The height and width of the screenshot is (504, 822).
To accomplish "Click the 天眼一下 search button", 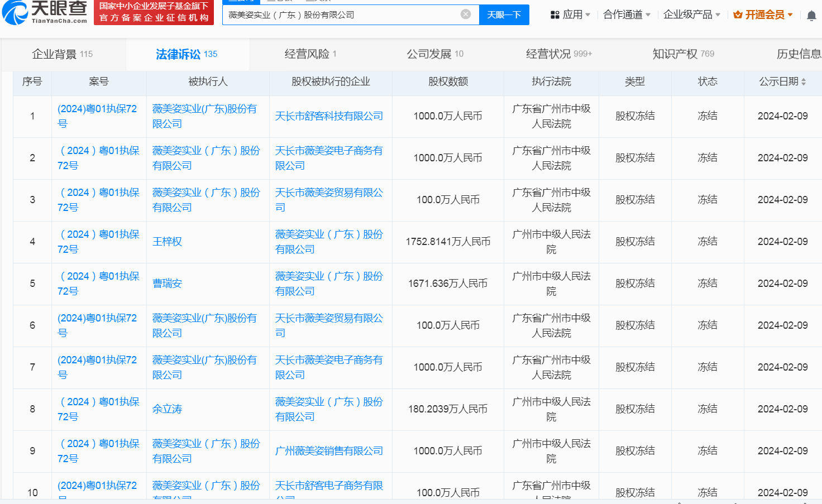I will [x=504, y=15].
